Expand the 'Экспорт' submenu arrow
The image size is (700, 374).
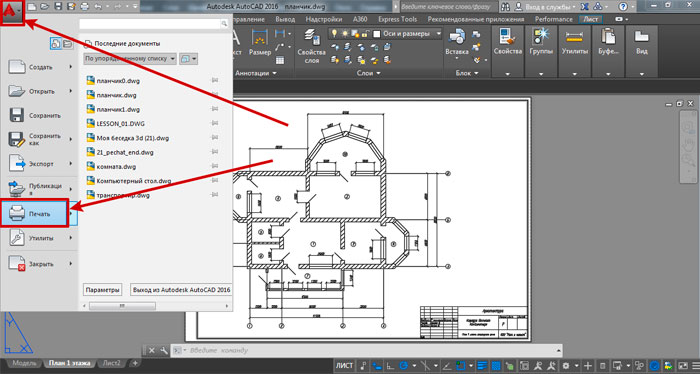point(71,164)
